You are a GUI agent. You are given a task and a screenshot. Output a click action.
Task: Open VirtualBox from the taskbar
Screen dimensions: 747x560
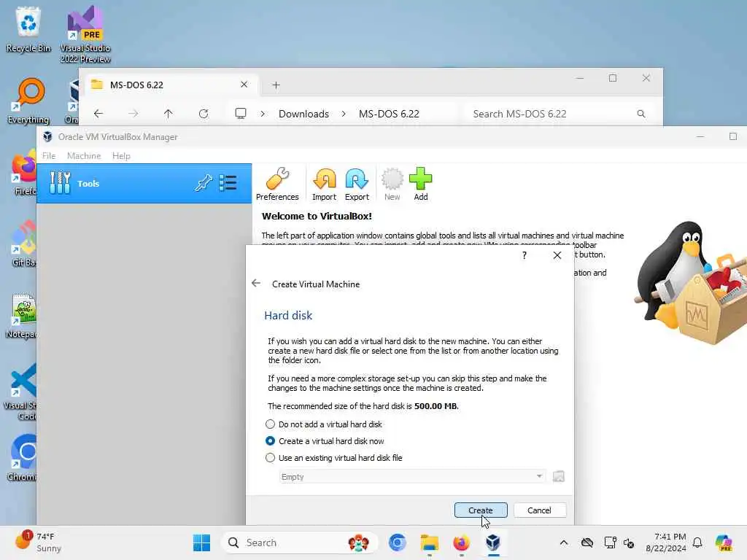(493, 542)
